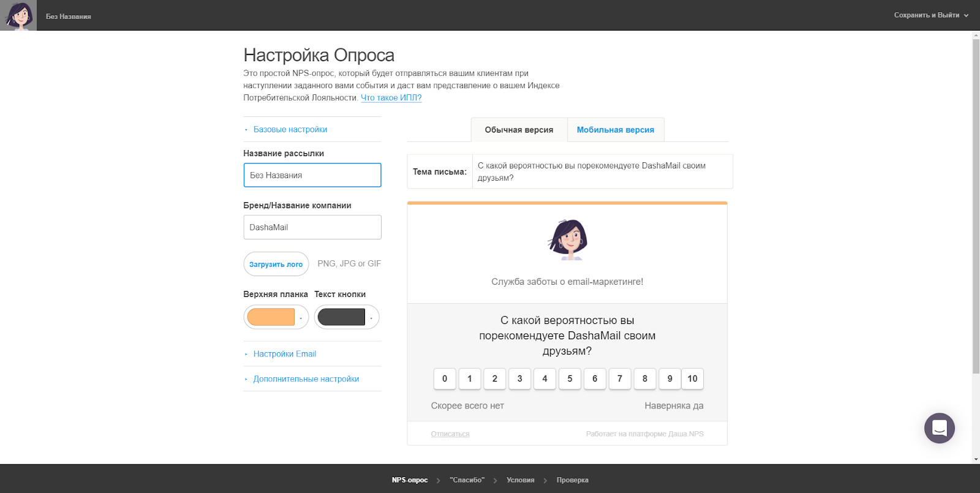Open the Верхняя планка color dropdown
This screenshot has width=980, height=493.
pos(301,318)
